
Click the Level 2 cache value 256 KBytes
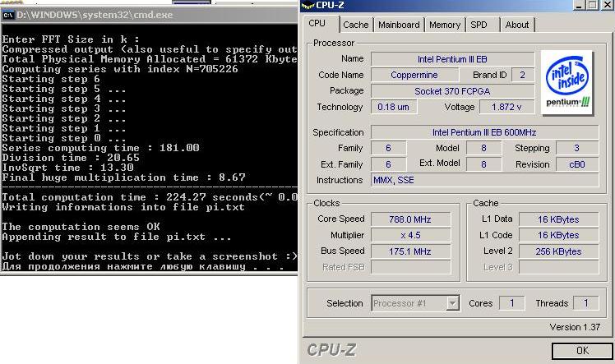tap(559, 251)
